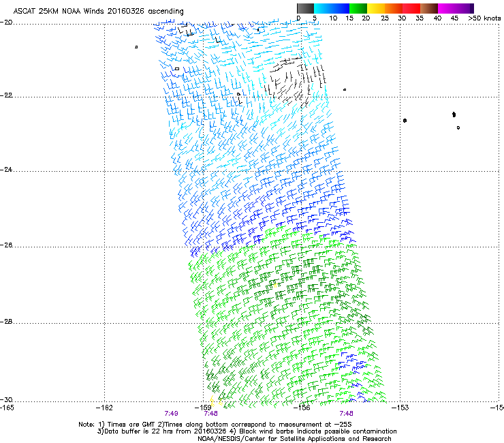This screenshot has height=443, width=504.
Task: Click the small island outline near -154.7, -21.8
Action: pyautogui.click(x=345, y=89)
